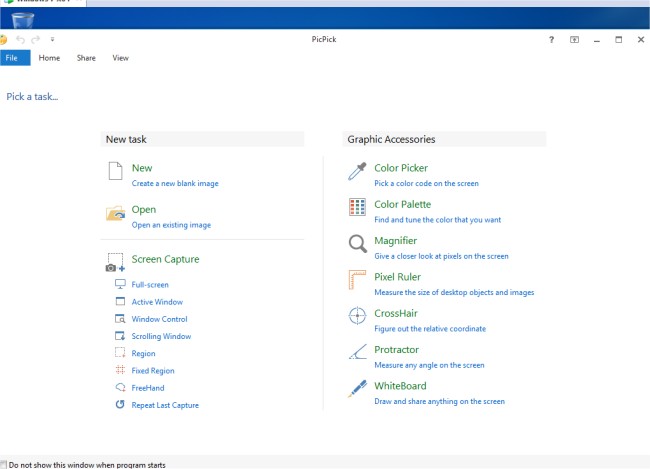Screen dimensions: 650x469
Task: Click the CrossHair target icon
Action: click(357, 316)
